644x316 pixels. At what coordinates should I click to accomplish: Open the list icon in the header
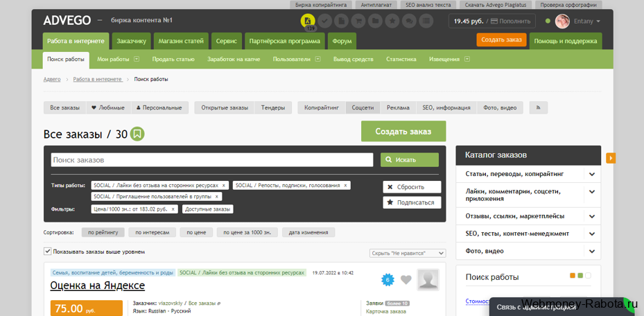(426, 21)
